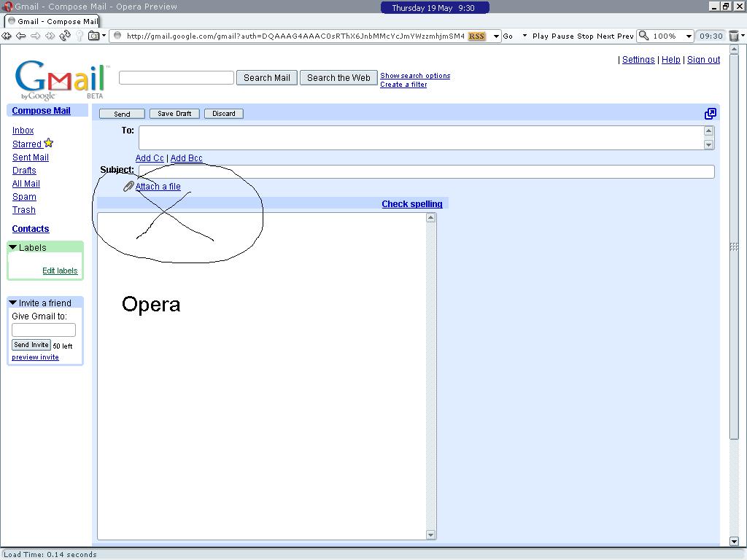Click the Discard button
Screen dimensions: 747x560
pyautogui.click(x=224, y=114)
